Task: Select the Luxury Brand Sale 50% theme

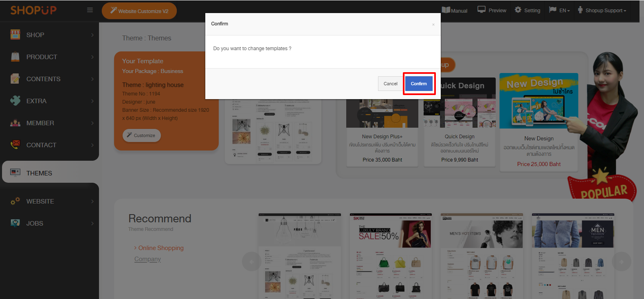Action: pyautogui.click(x=391, y=256)
